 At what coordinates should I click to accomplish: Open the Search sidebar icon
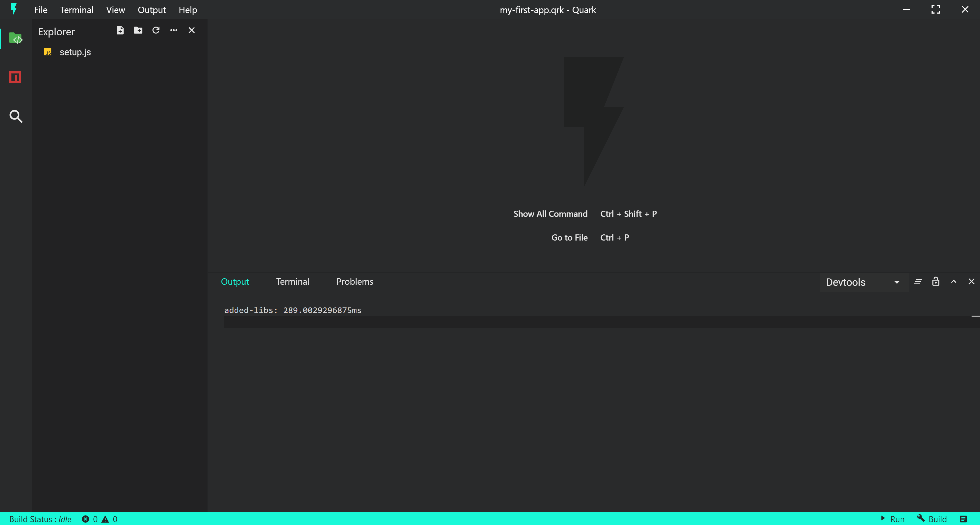click(16, 116)
